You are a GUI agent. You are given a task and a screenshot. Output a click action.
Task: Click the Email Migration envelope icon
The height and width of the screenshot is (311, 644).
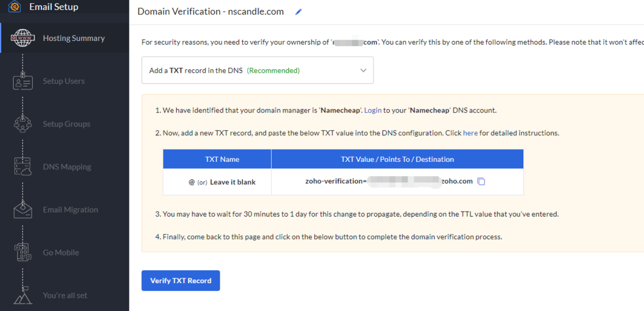tap(23, 210)
